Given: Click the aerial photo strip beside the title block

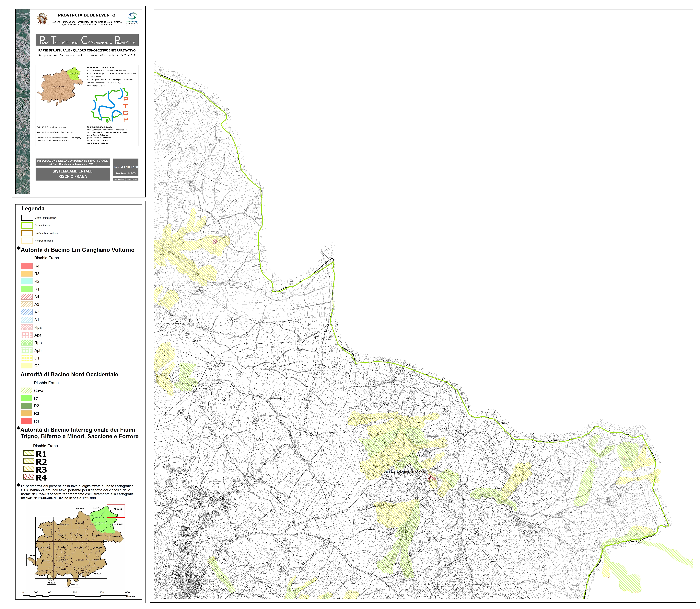Looking at the screenshot, I should click(23, 101).
